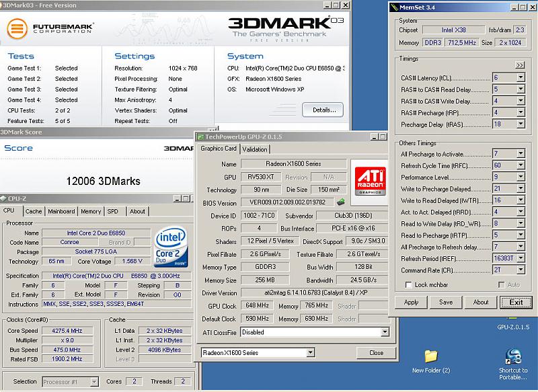Switch to the Mainboard tab in CPU-Z
This screenshot has height=392, width=538.
click(x=61, y=211)
